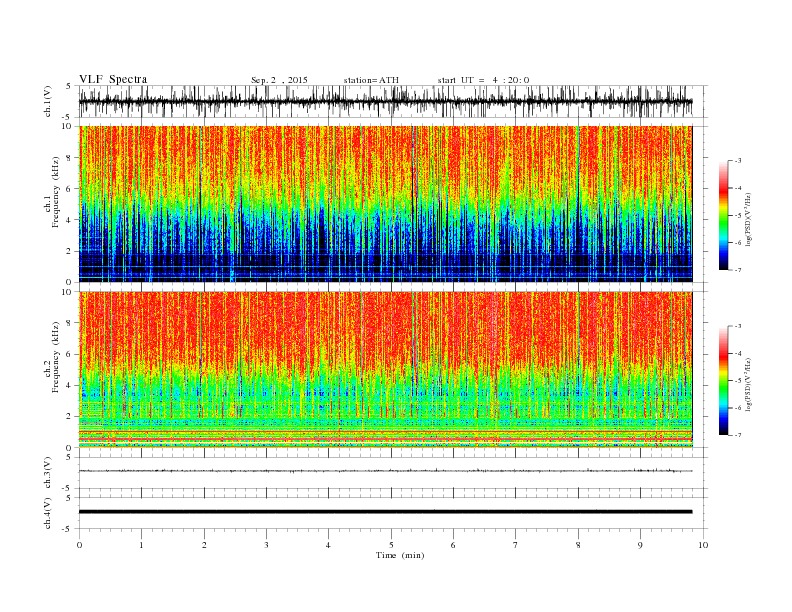The width and height of the screenshot is (792, 612).
Task: Click the "Time (min)" x-axis label
Action: point(400,555)
